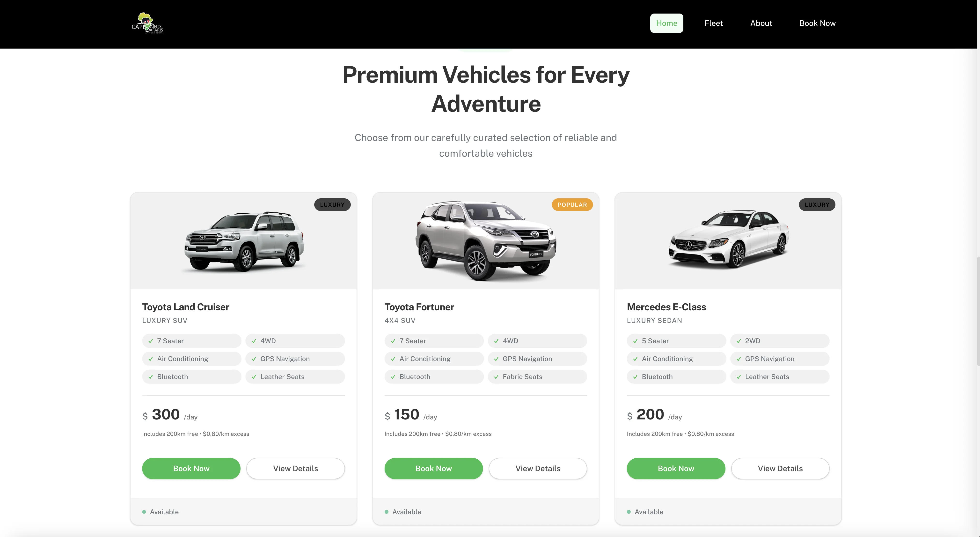
Task: Click the Toyota Fortuner car image
Action: pos(485,241)
